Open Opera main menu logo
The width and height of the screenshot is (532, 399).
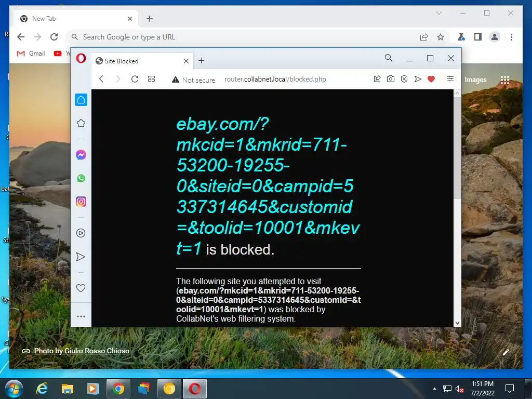tap(81, 58)
